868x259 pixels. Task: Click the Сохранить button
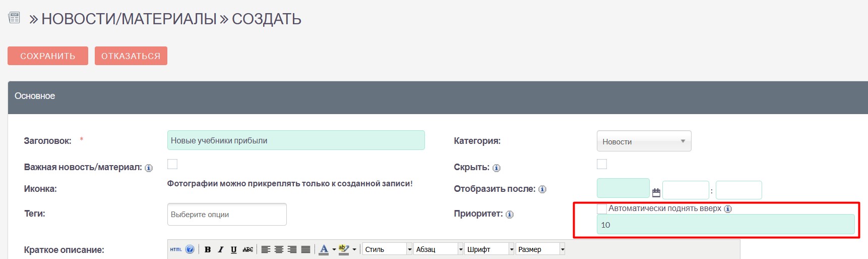pyautogui.click(x=48, y=56)
